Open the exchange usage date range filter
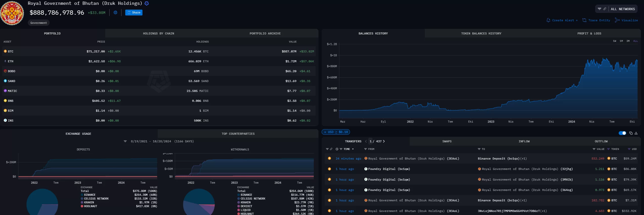This screenshot has width=644, height=215. tap(125, 141)
